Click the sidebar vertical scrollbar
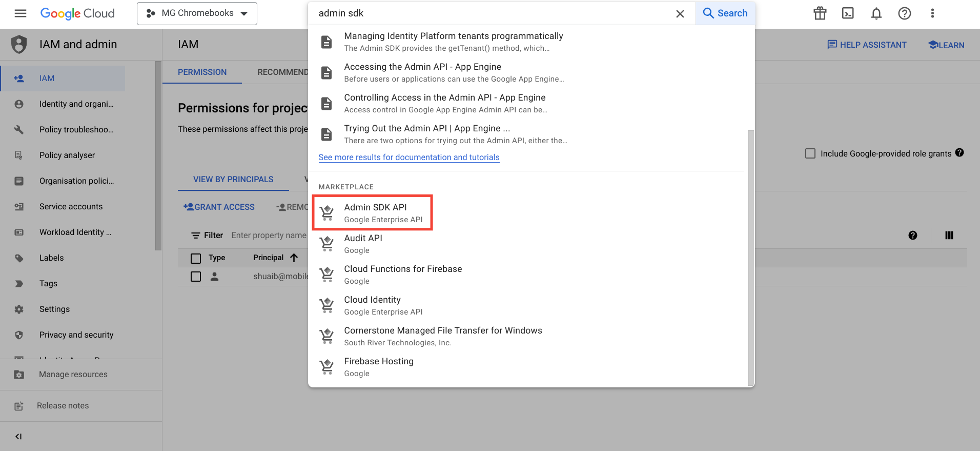Viewport: 980px width, 451px height. [158, 155]
